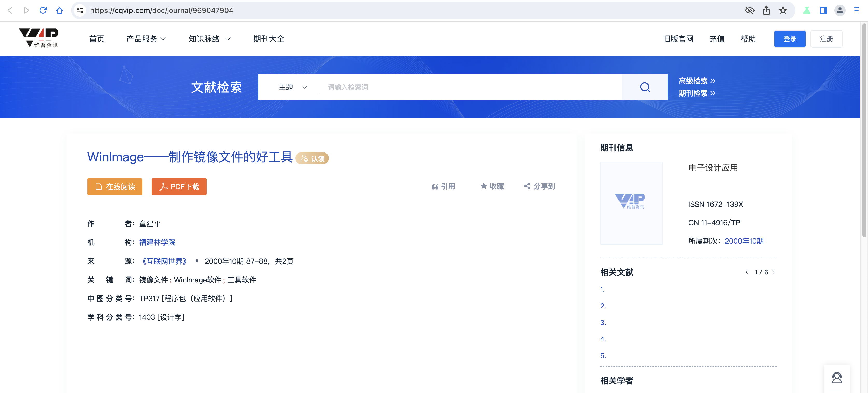
Task: Select the 首页 menu item
Action: click(96, 39)
